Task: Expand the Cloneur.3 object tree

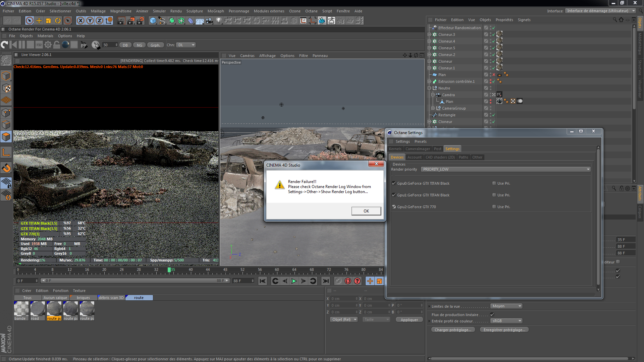Action: [429, 35]
